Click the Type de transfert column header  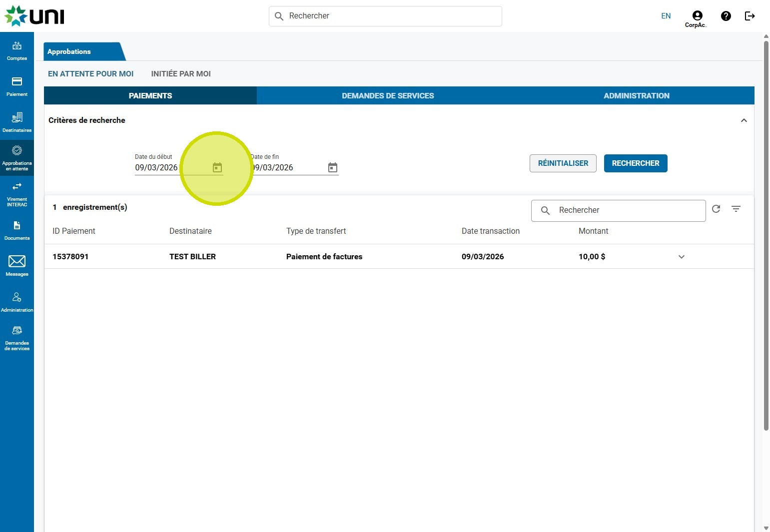(316, 231)
